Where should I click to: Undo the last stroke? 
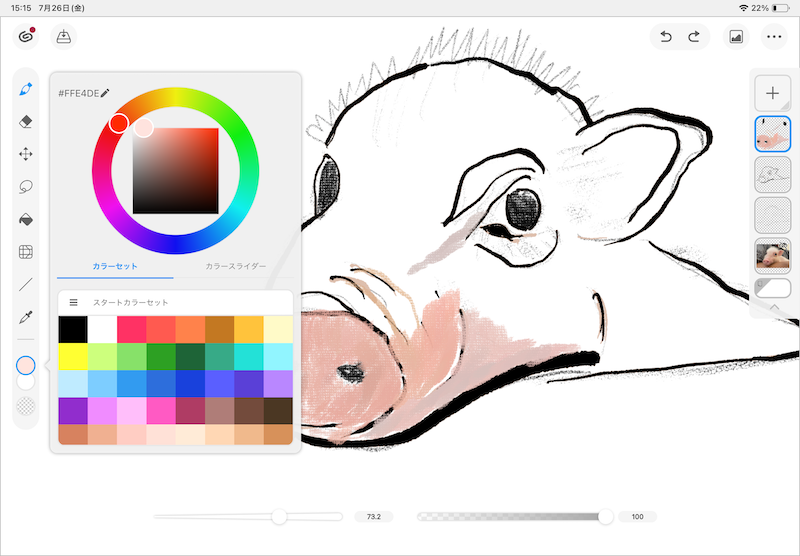point(665,37)
